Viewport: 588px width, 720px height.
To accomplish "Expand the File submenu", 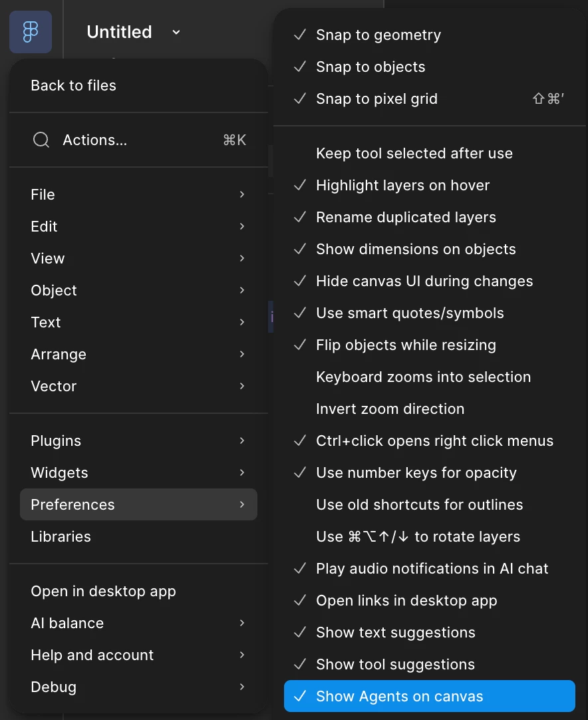I will [138, 195].
